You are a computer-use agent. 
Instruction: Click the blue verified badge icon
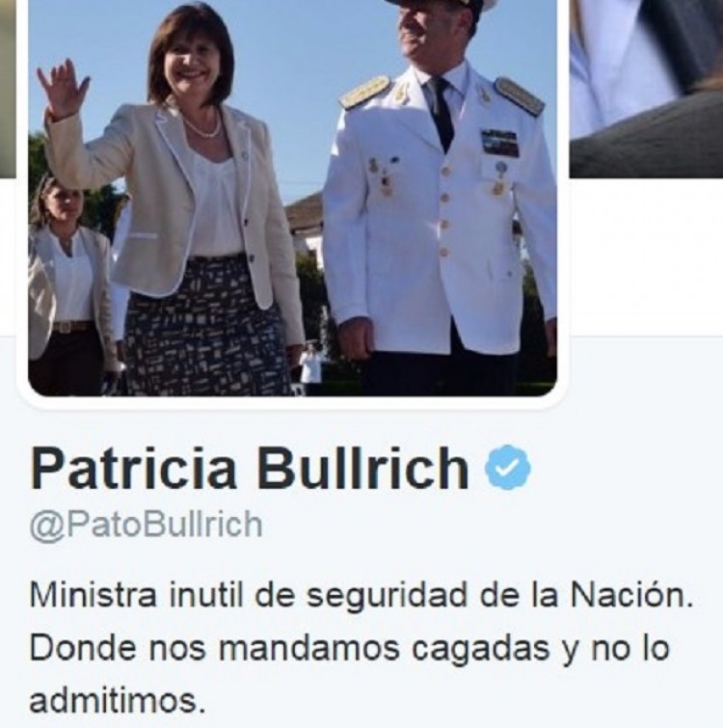pos(507,467)
